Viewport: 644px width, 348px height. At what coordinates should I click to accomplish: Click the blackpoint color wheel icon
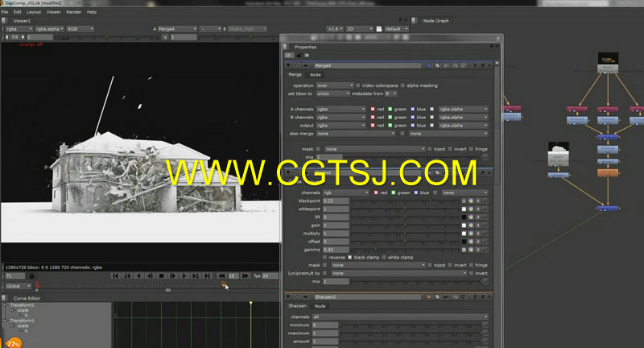point(471,201)
